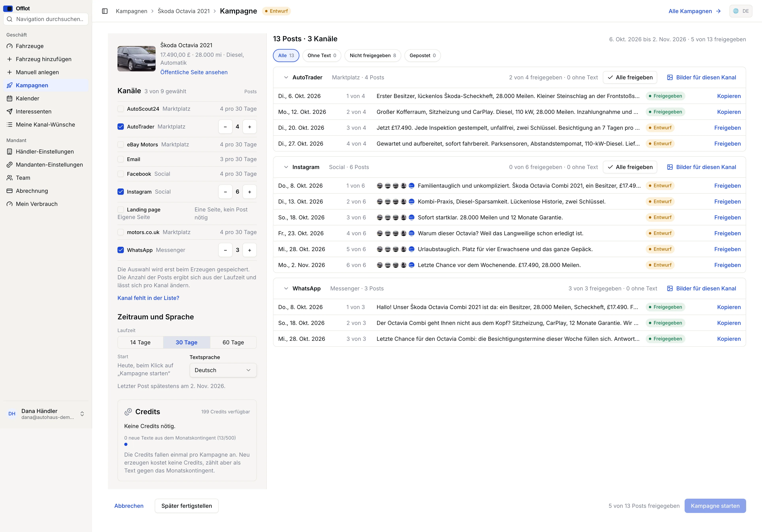Click Alle freigeben for Instagram
762x532 pixels.
(x=630, y=167)
